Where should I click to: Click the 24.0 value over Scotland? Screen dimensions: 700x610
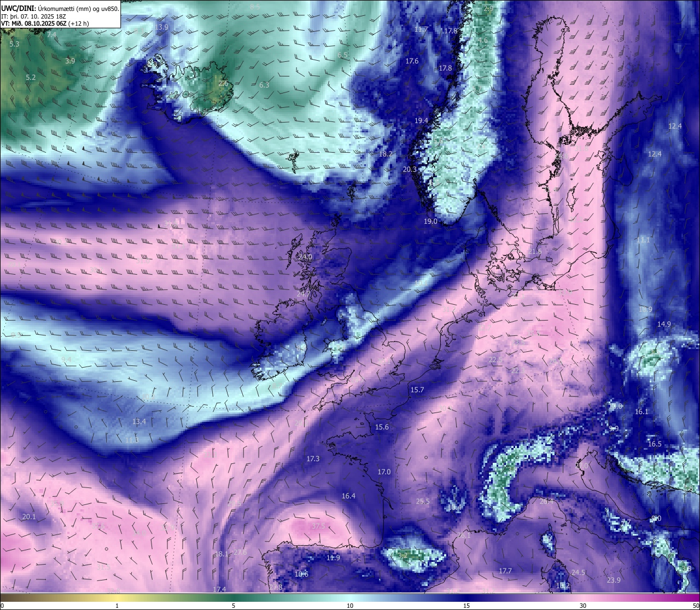click(x=305, y=257)
